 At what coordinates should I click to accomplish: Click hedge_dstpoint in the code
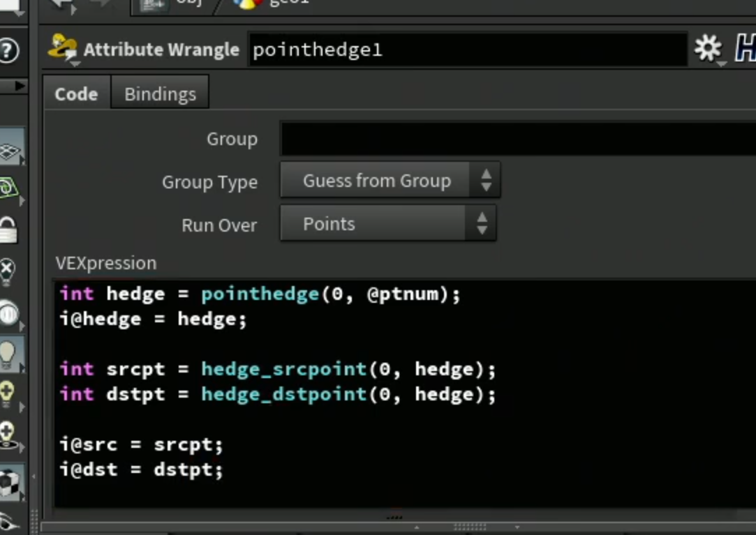click(284, 394)
